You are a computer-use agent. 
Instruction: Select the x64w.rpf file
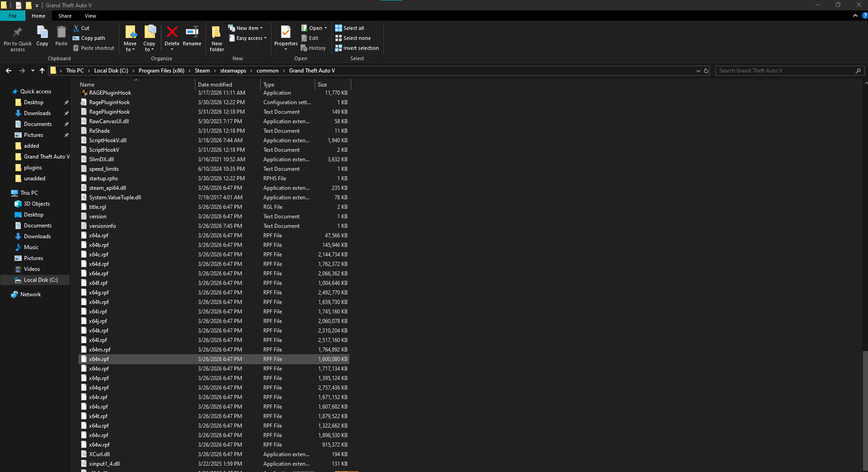(x=214, y=445)
